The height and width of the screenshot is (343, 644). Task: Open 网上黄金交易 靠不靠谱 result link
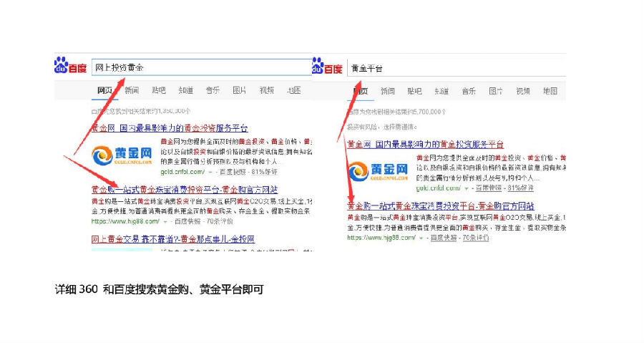(x=172, y=238)
